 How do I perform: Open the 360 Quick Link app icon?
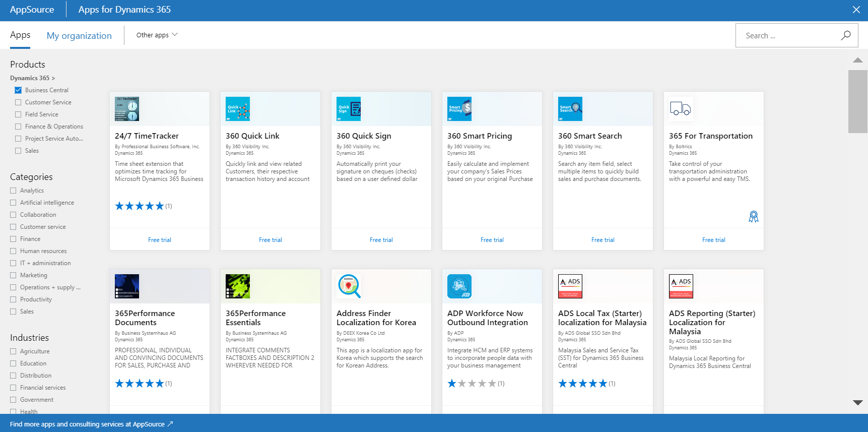238,109
